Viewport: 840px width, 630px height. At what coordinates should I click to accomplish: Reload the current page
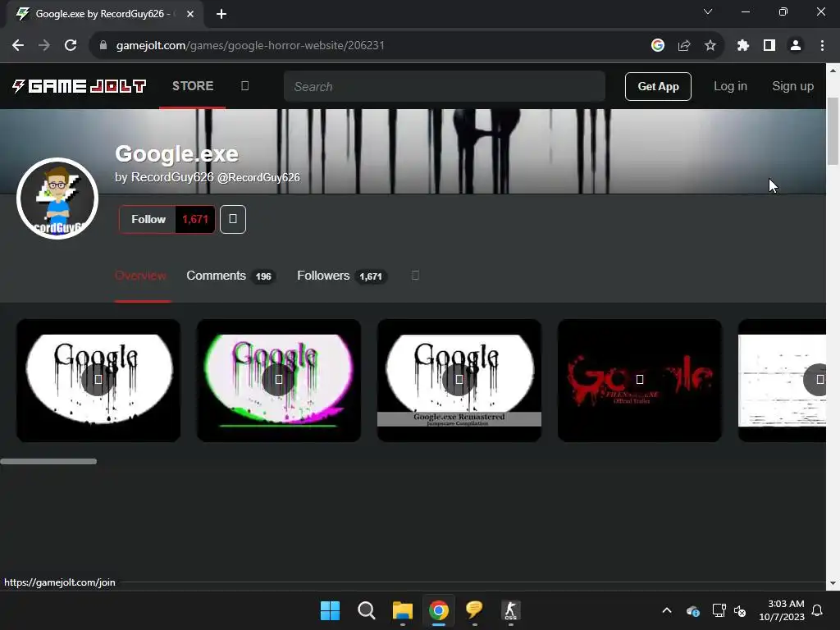(x=71, y=45)
